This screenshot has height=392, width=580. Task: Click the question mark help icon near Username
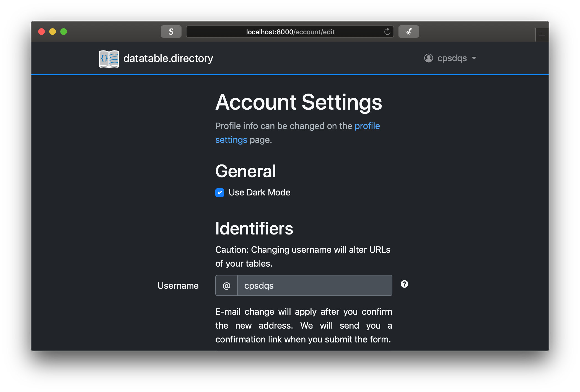pos(404,284)
